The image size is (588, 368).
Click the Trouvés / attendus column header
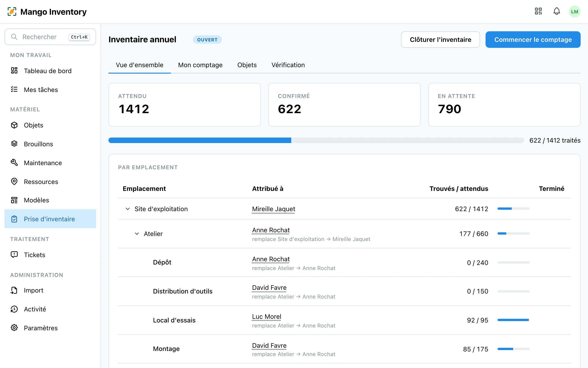[459, 189]
